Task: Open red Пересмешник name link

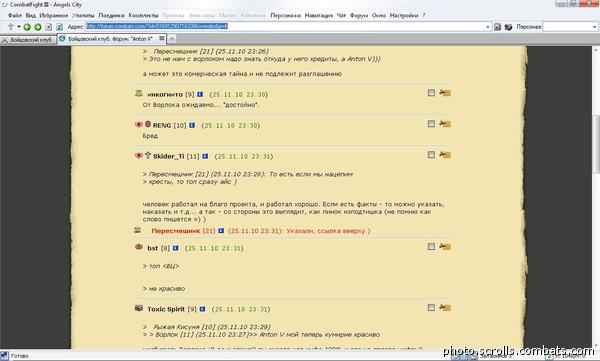Action: [176, 231]
